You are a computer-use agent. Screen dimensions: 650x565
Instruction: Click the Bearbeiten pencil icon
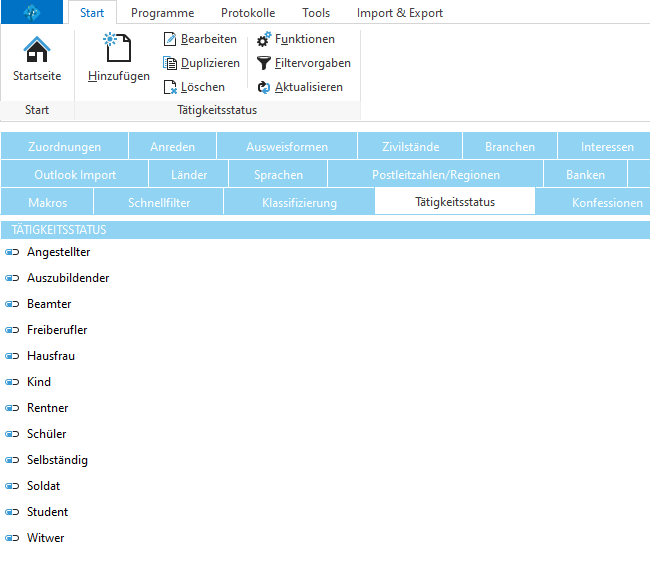pyautogui.click(x=170, y=39)
